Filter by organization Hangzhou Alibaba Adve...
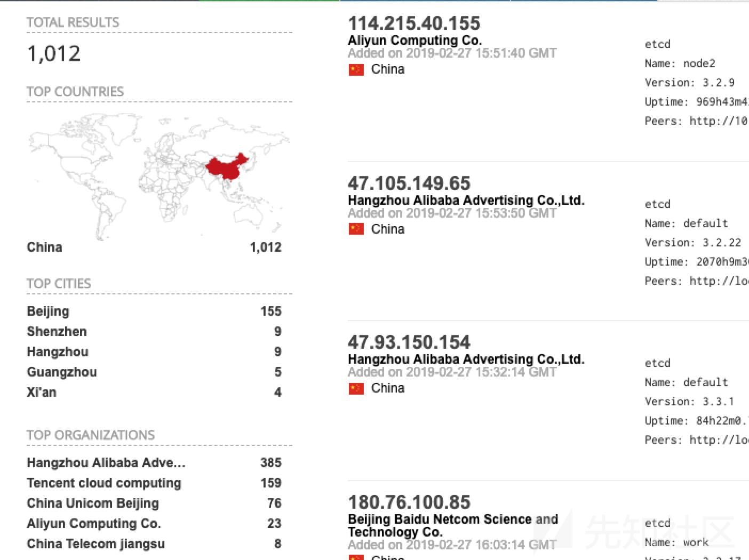This screenshot has width=749, height=560. pyautogui.click(x=106, y=462)
